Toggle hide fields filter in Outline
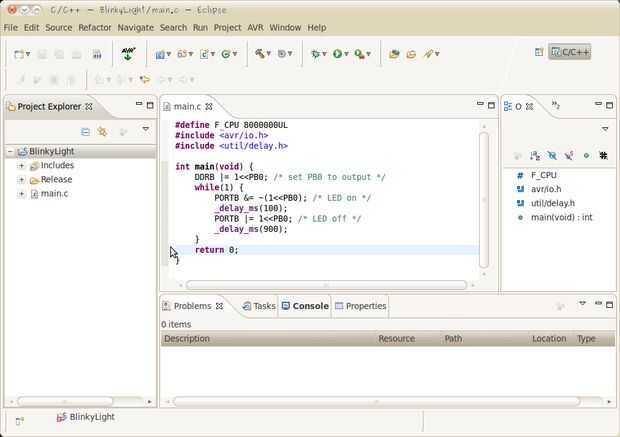This screenshot has height=437, width=620. (551, 155)
